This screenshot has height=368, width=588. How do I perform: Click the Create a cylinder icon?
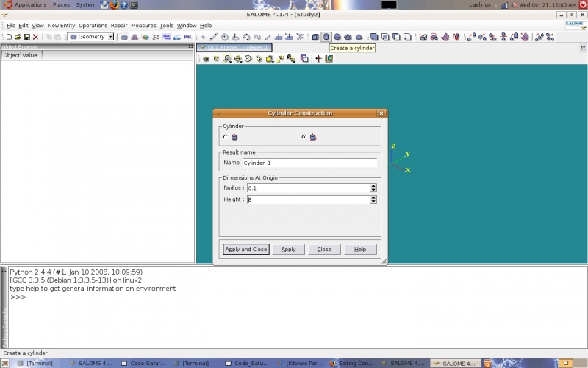point(326,37)
